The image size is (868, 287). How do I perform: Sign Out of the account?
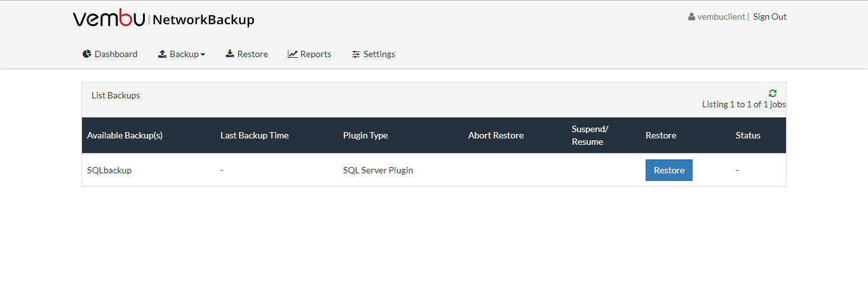(770, 17)
